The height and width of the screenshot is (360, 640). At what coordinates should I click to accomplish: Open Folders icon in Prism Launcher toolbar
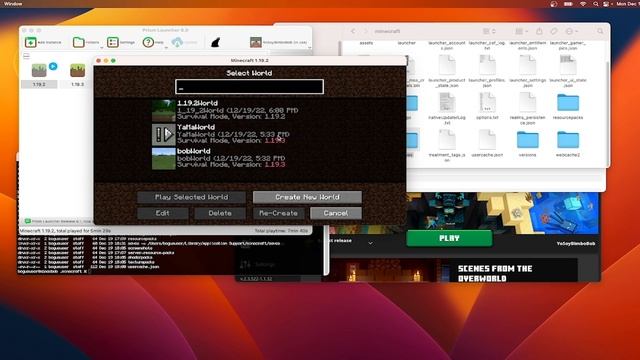(x=78, y=42)
